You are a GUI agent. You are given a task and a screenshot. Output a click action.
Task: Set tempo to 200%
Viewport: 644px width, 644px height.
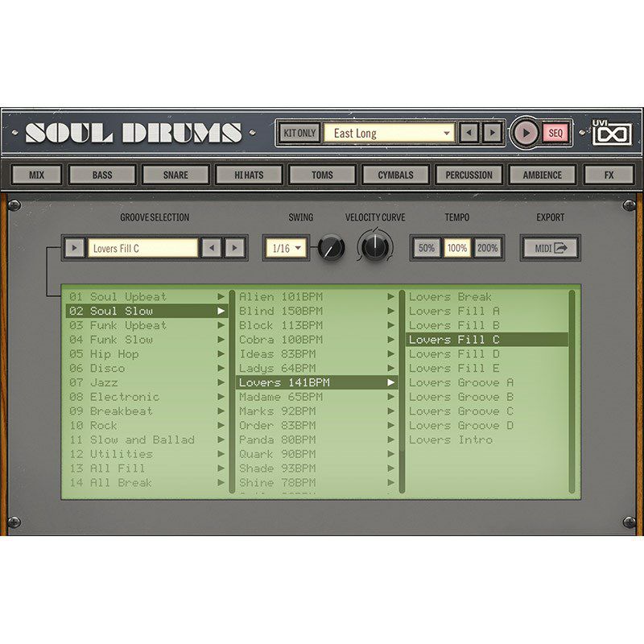(488, 248)
